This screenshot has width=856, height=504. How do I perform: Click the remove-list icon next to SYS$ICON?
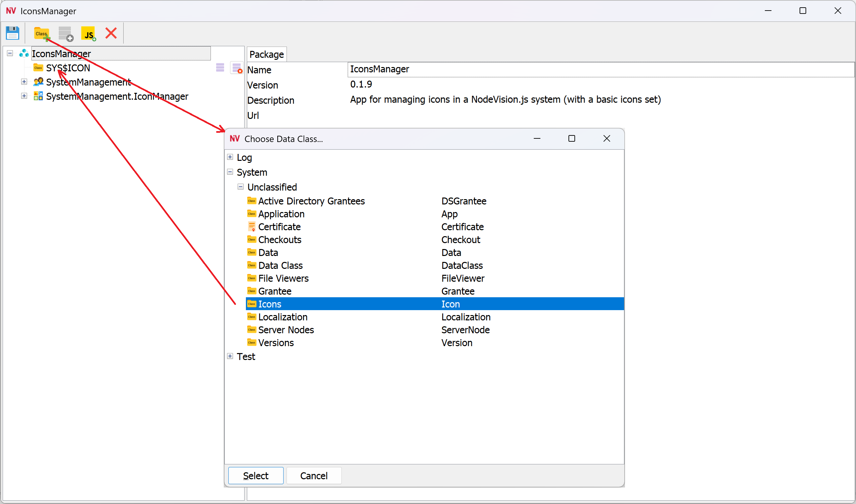237,68
